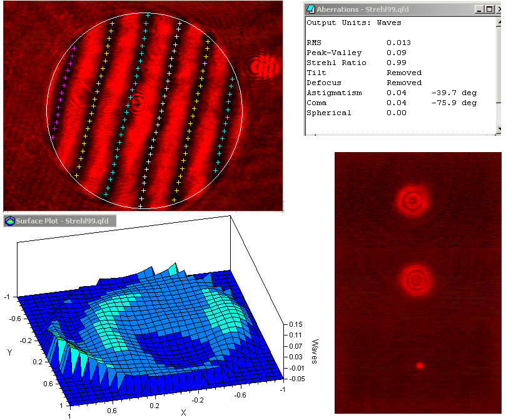The width and height of the screenshot is (506, 420).
Task: Click the middle ring-pattern star test image
Action: pyautogui.click(x=417, y=280)
